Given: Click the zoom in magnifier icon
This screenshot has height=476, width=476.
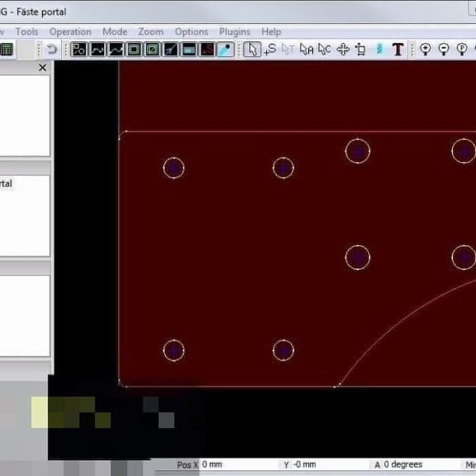Looking at the screenshot, I should pyautogui.click(x=425, y=49).
